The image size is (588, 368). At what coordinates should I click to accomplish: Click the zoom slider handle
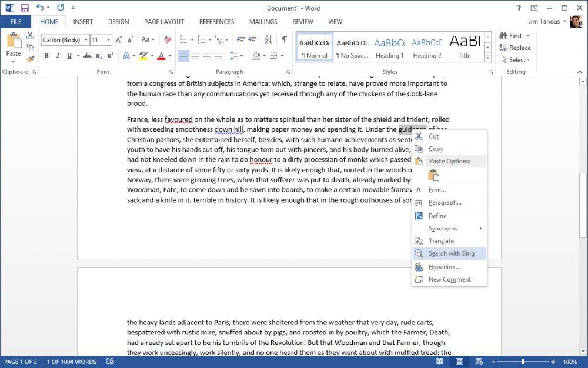point(523,362)
